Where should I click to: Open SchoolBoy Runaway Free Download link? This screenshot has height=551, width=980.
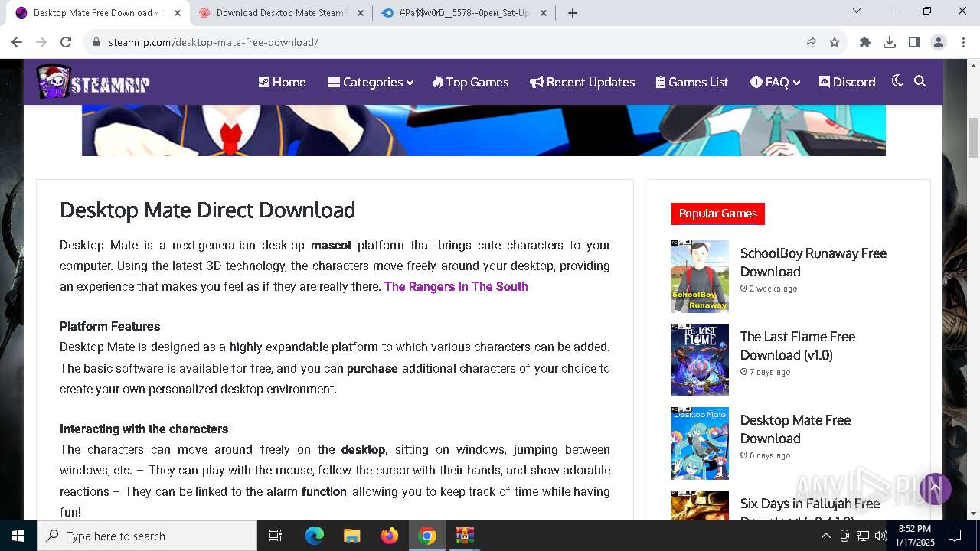pos(813,262)
